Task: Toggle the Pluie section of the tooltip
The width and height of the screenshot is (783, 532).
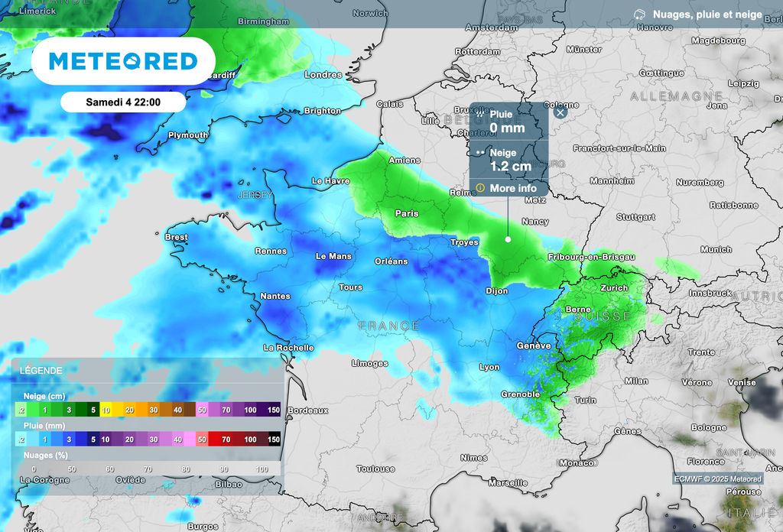Action: 508,121
